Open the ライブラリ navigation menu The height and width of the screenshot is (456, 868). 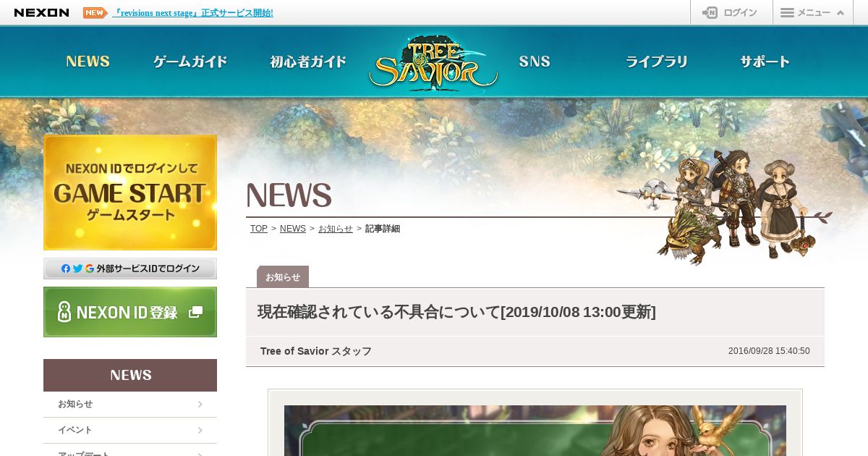tap(657, 62)
